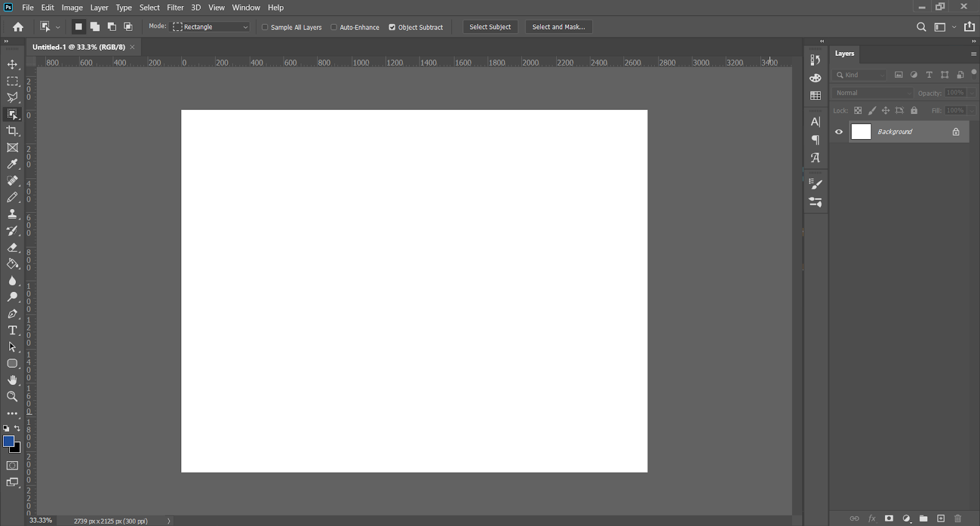Select the Paint Bucket tool
Viewport: 980px width, 526px height.
(12, 264)
